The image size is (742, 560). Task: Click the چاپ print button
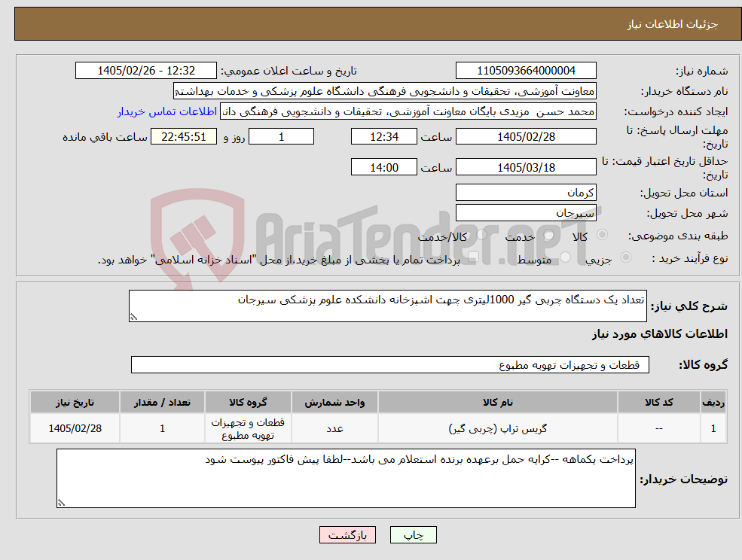pyautogui.click(x=413, y=535)
